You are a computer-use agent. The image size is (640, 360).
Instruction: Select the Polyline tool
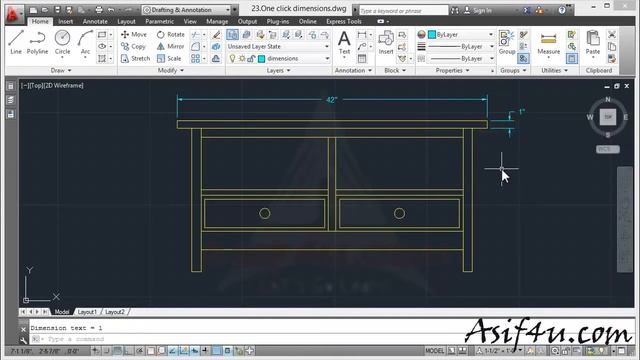(x=38, y=42)
